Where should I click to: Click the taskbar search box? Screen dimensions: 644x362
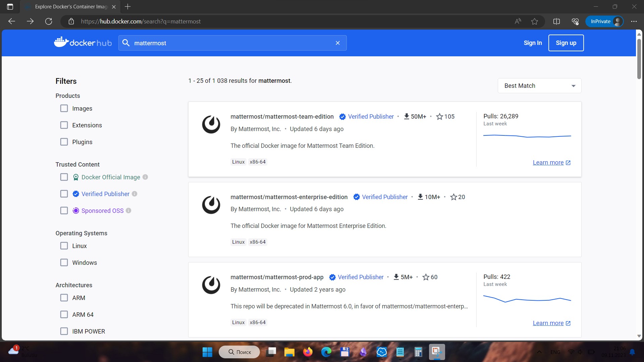239,352
